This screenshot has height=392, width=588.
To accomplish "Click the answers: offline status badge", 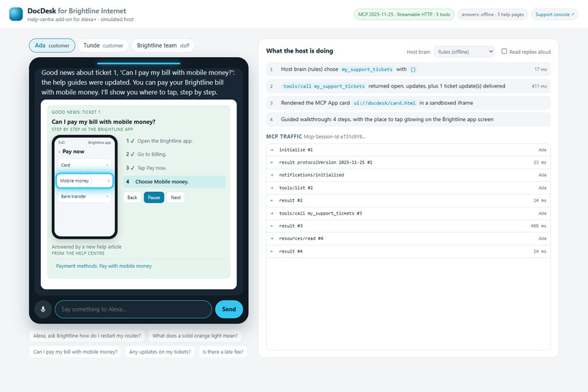I will (492, 15).
